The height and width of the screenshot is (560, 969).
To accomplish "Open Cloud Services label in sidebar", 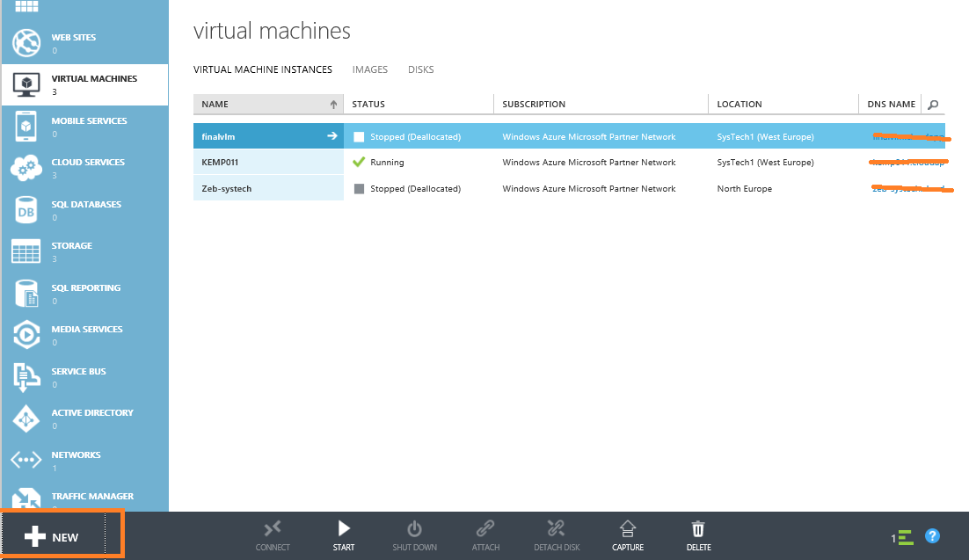I will click(88, 162).
